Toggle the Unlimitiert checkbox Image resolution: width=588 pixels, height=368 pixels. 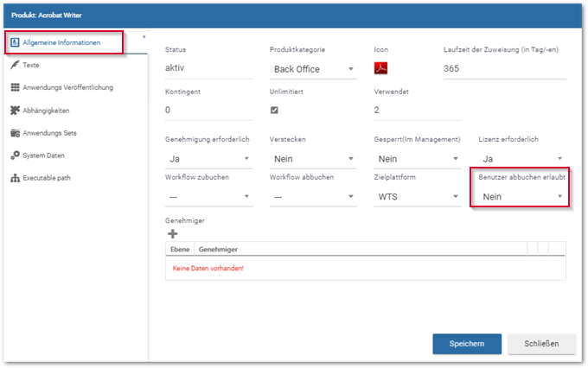click(x=274, y=111)
